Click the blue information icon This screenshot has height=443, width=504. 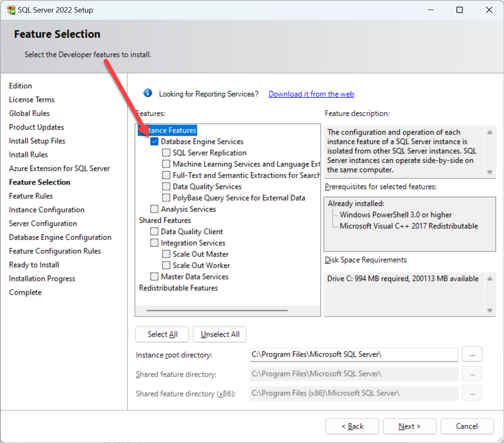coord(148,93)
